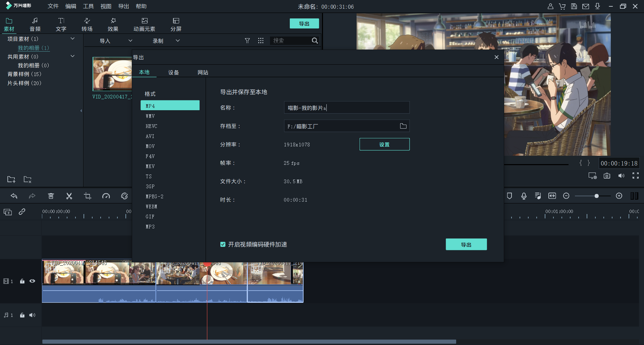The height and width of the screenshot is (345, 644).
Task: Click the 导出 button in export dialog
Action: [466, 245]
